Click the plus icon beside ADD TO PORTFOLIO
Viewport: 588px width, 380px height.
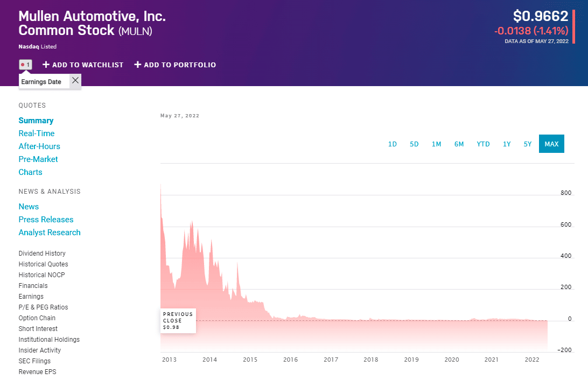139,65
